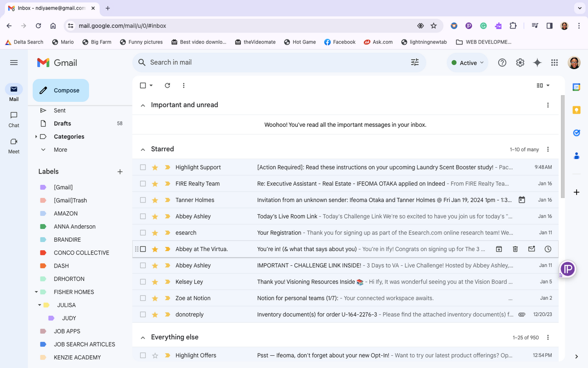This screenshot has height=368, width=588.
Task: Star the Highlight Offers email
Action: [155, 355]
